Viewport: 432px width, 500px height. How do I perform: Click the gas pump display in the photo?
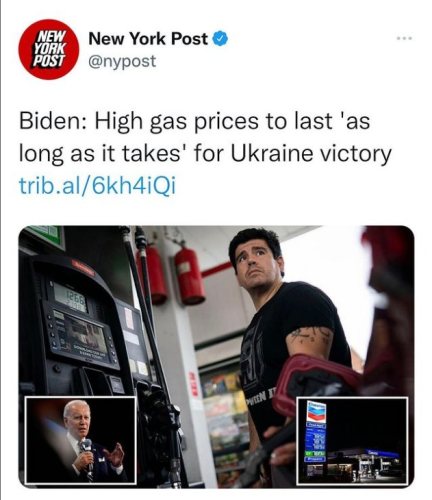(x=71, y=298)
